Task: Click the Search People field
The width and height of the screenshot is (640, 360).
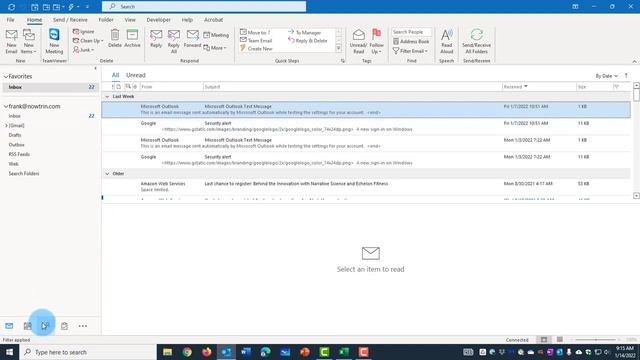Action: point(411,32)
